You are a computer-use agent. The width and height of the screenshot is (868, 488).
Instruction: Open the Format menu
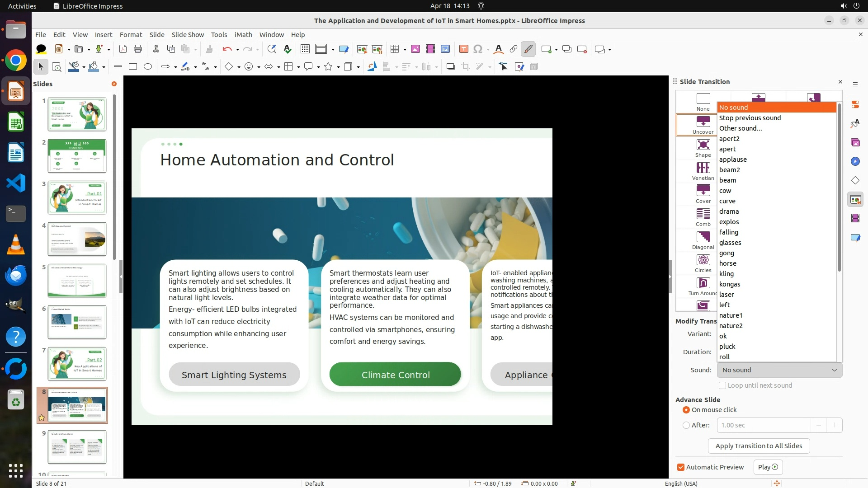pos(131,35)
